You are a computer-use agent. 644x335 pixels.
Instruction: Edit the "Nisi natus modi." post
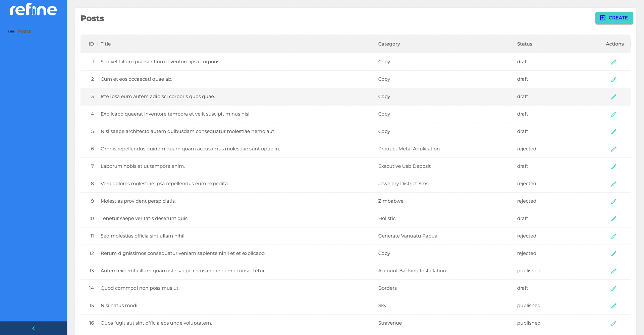coord(614,306)
